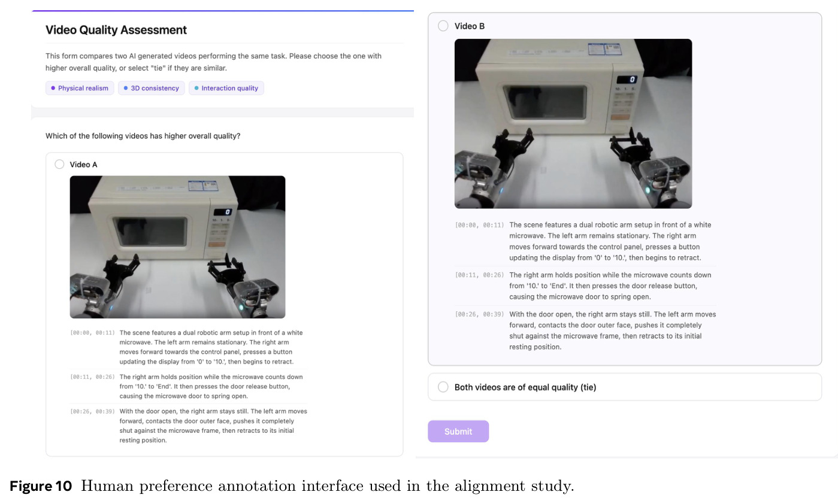Click the Interaction quality tag
This screenshot has height=504, width=838.
click(226, 88)
